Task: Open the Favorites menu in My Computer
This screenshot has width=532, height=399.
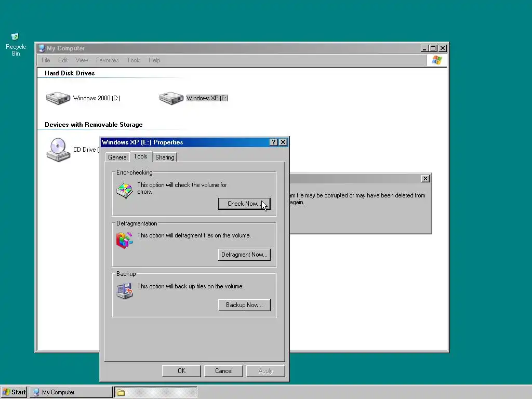Action: (107, 60)
